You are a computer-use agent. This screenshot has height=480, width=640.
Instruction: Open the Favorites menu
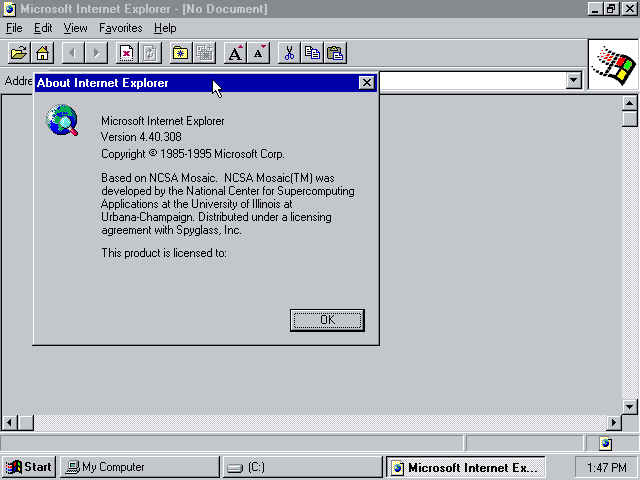[120, 28]
